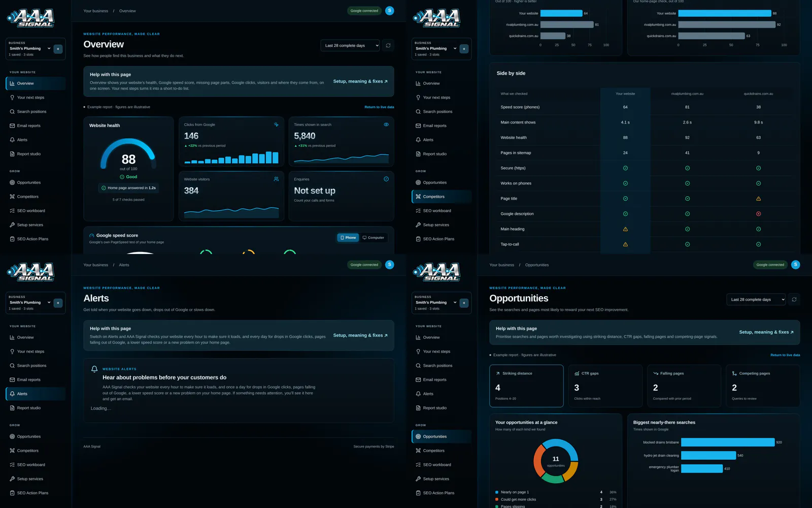Select the Competing pages filter card
This screenshot has height=508, width=812.
click(x=763, y=386)
